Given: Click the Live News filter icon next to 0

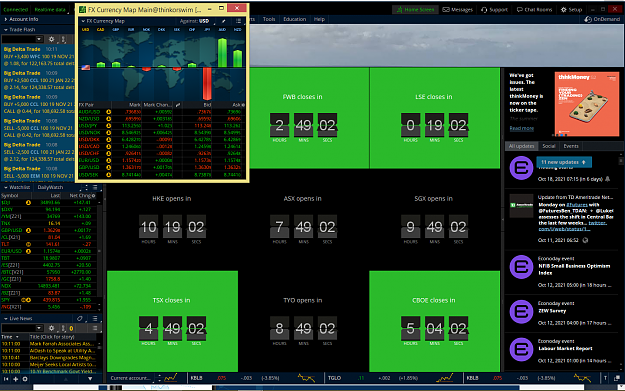Looking at the screenshot, I should pyautogui.click(x=63, y=328).
